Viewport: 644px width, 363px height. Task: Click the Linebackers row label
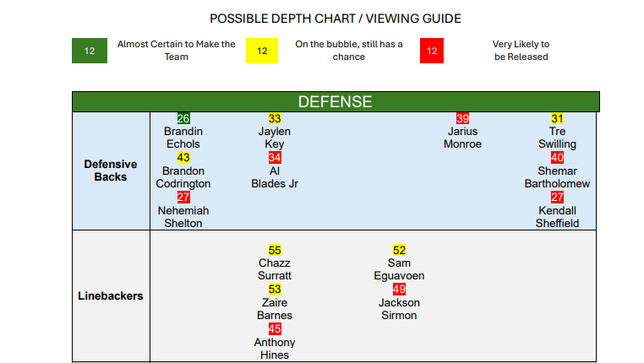(111, 296)
